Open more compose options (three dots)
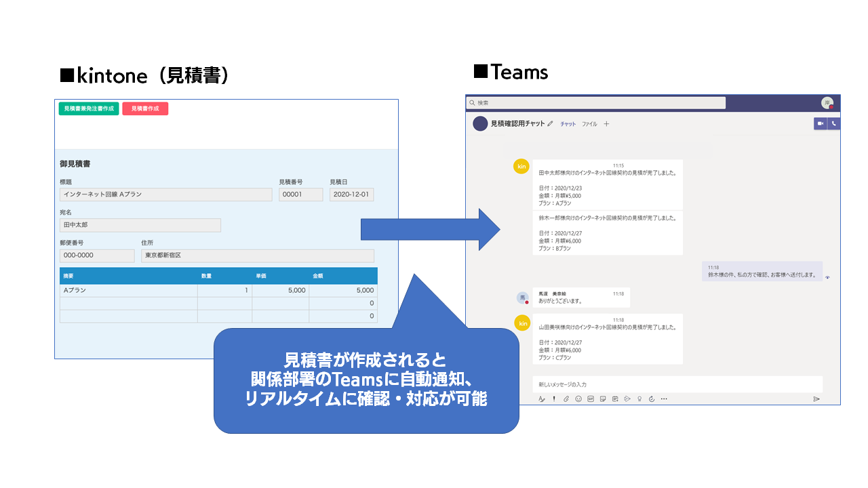Viewport: 868px width, 488px height. tap(664, 399)
